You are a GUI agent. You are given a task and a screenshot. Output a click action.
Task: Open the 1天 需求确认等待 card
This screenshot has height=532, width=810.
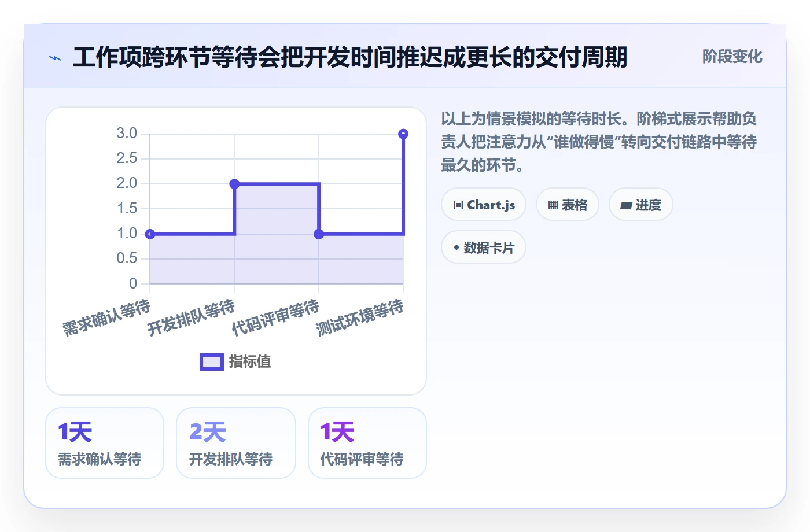point(105,443)
